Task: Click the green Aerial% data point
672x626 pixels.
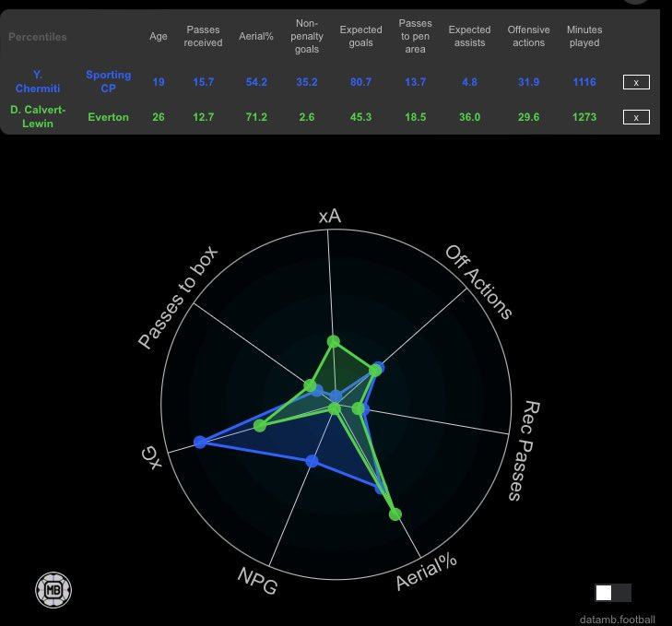Action: pyautogui.click(x=395, y=514)
